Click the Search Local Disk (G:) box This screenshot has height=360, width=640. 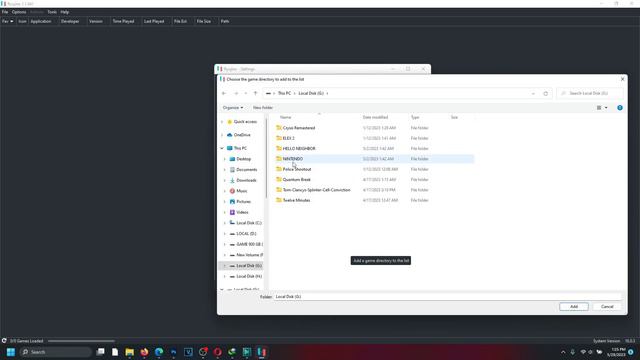pyautogui.click(x=590, y=93)
